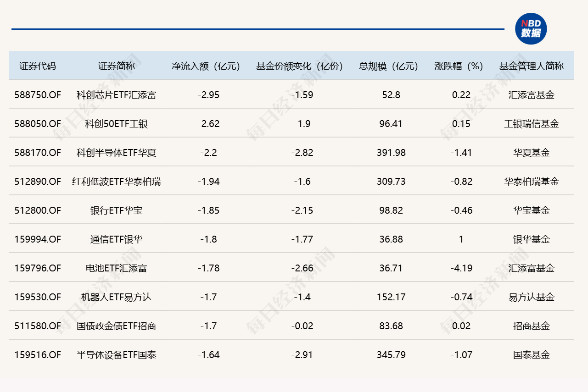Image resolution: width=588 pixels, height=392 pixels.
Task: Click the 涨跌幅（%） column header
Action: [459, 66]
